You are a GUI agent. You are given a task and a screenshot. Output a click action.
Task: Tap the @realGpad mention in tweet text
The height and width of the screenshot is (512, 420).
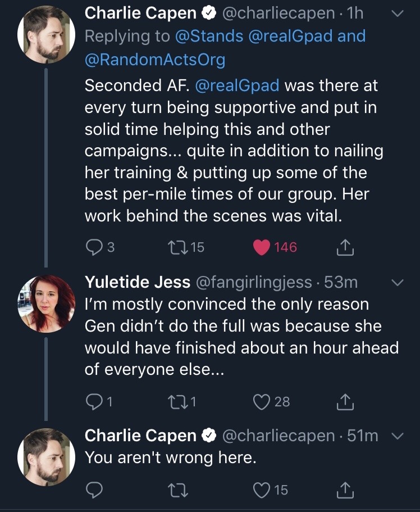click(x=239, y=86)
